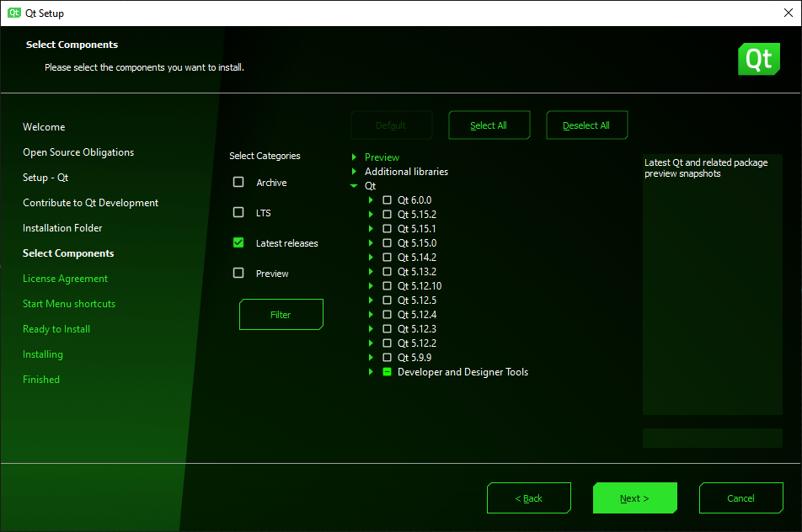Click the License Agreement step

(x=66, y=279)
